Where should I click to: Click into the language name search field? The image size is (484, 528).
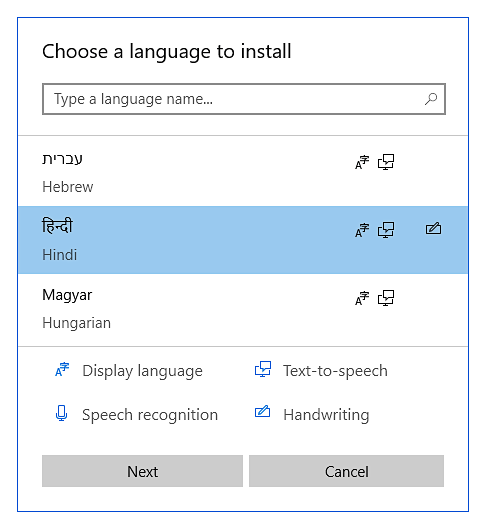[x=244, y=99]
